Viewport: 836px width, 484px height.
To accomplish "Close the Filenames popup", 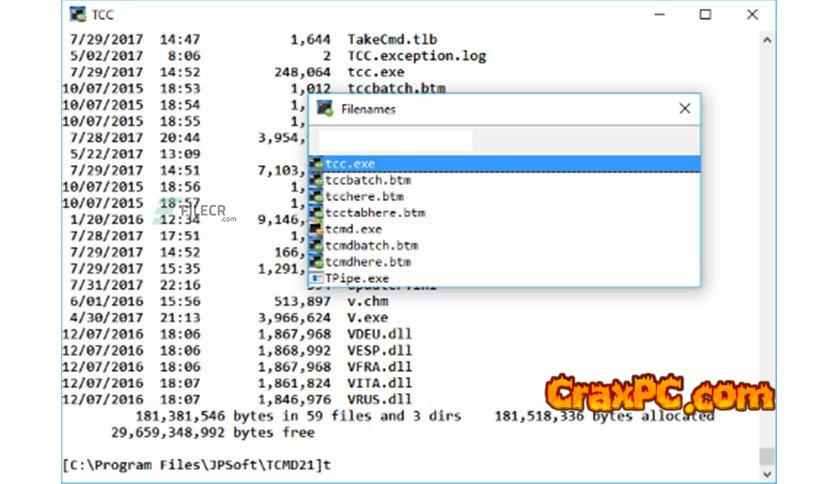I will [685, 109].
